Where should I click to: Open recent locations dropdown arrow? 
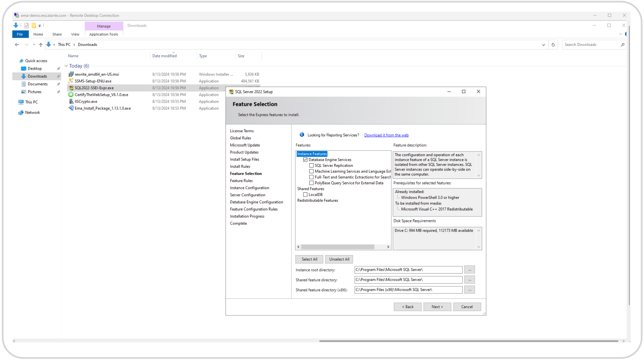[x=34, y=45]
